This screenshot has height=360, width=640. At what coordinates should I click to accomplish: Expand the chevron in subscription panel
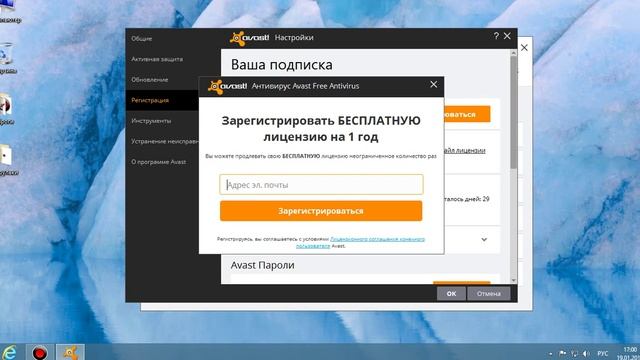484,240
